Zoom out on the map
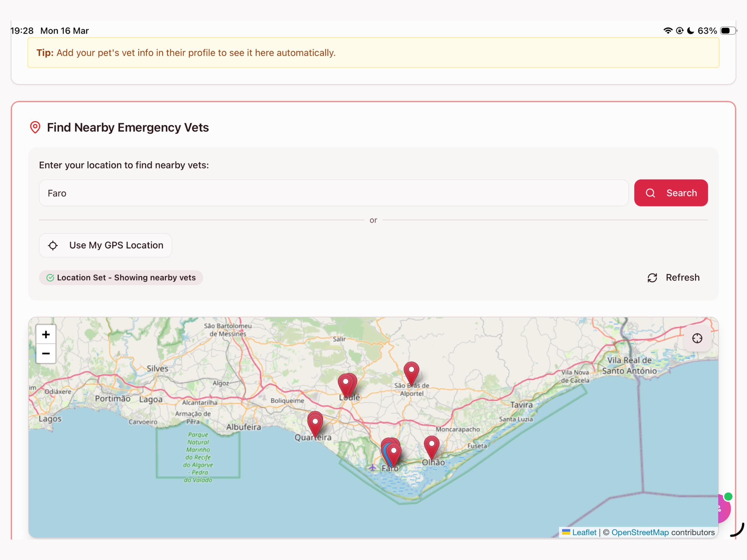Image resolution: width=747 pixels, height=560 pixels. point(46,354)
